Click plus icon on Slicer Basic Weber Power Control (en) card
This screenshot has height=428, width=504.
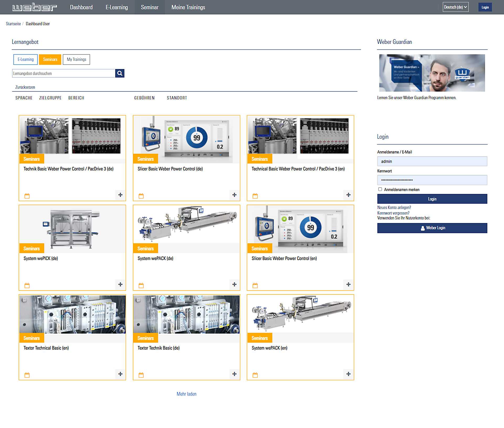pyautogui.click(x=348, y=284)
